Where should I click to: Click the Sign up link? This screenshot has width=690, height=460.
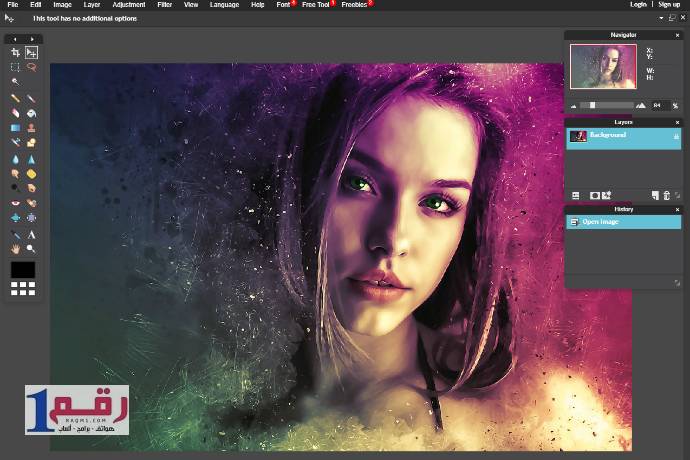pyautogui.click(x=669, y=5)
